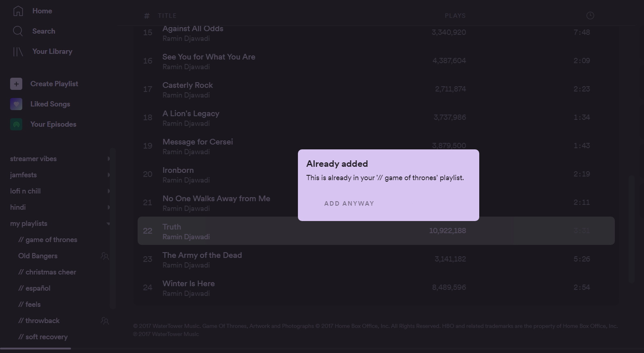Select the song Winter Is Here
Viewport: 644px width, 353px height.
pyautogui.click(x=188, y=283)
